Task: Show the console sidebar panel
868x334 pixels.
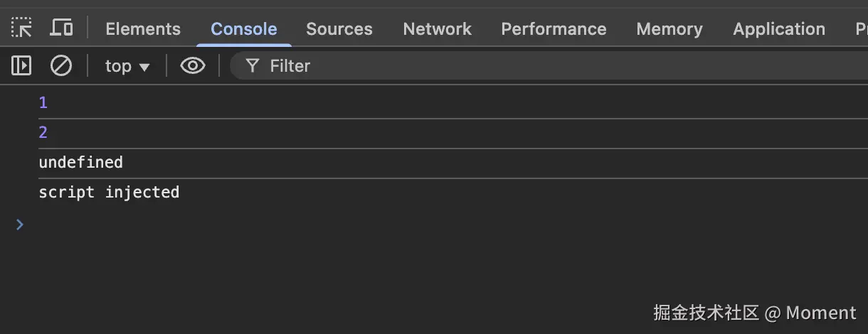Action: 21,66
